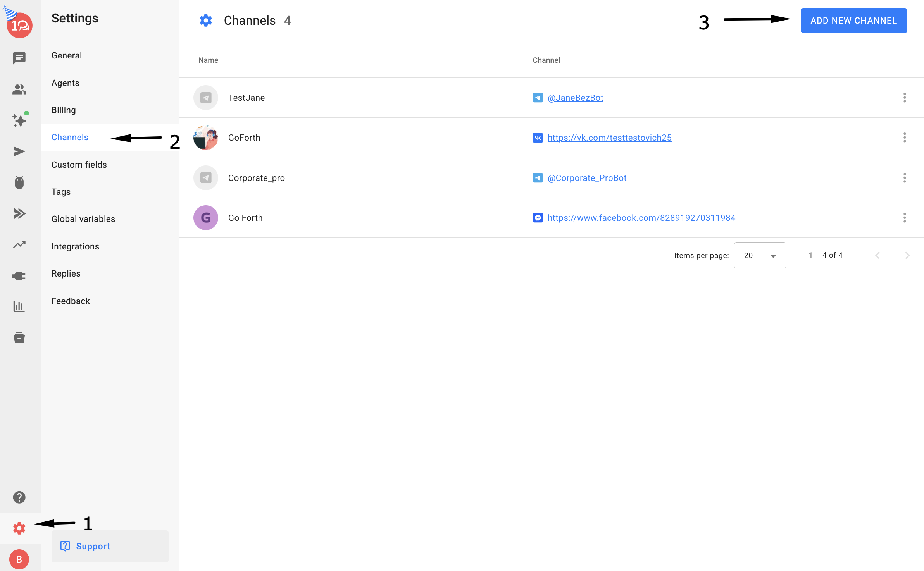The image size is (924, 571).
Task: Open the bar chart reports icon
Action: click(x=19, y=306)
